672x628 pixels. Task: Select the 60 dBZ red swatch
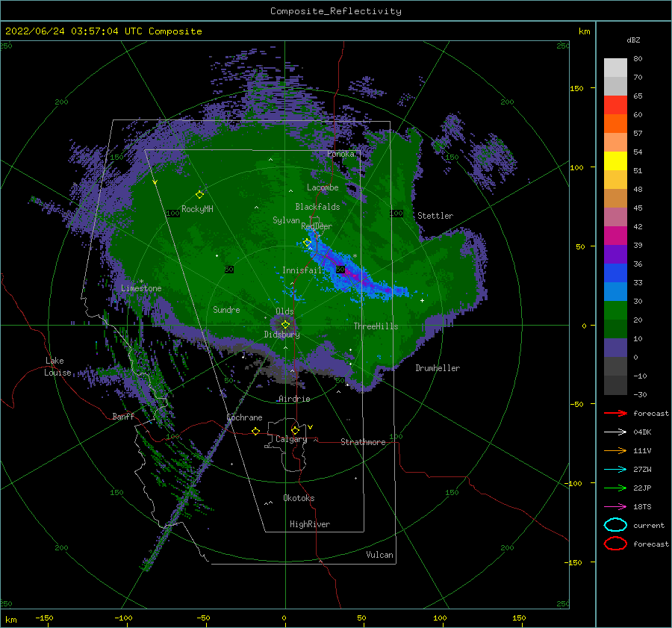615,105
